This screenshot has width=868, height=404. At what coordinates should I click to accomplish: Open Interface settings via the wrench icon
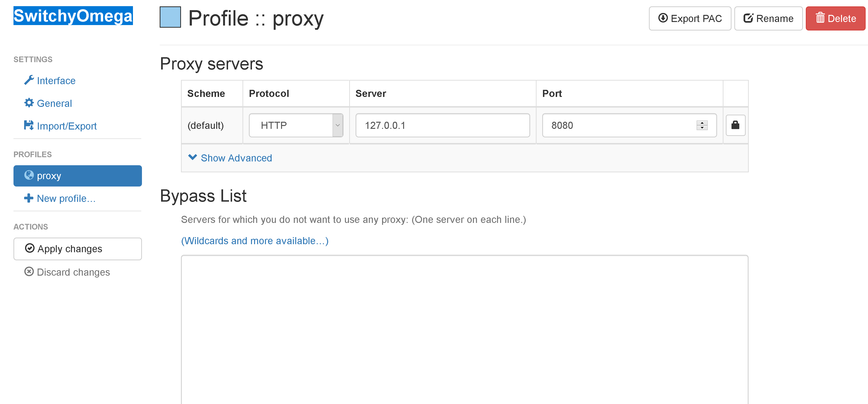click(29, 80)
